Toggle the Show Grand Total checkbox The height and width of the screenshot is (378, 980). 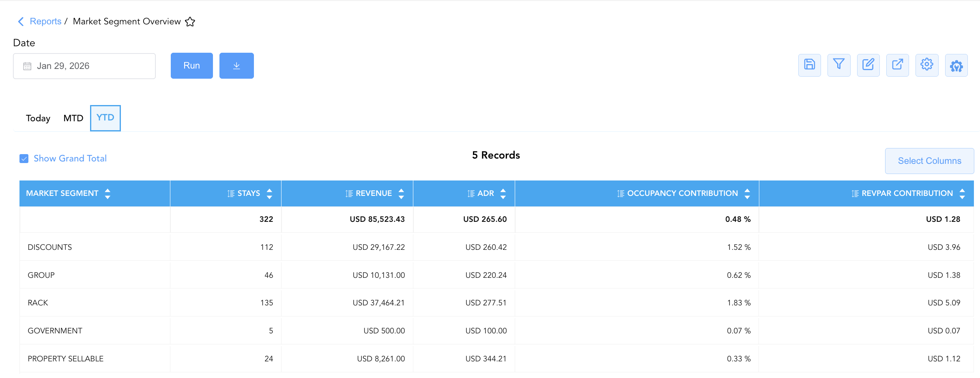[x=24, y=159]
